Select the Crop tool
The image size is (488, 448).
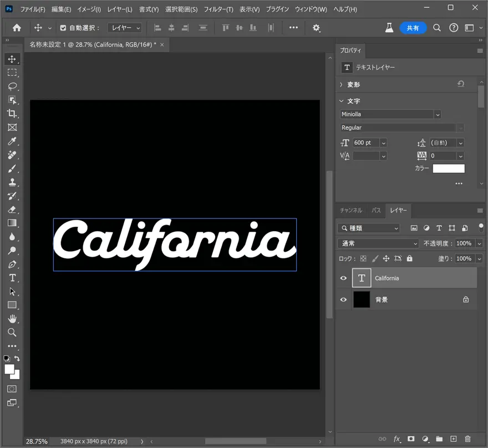point(12,114)
